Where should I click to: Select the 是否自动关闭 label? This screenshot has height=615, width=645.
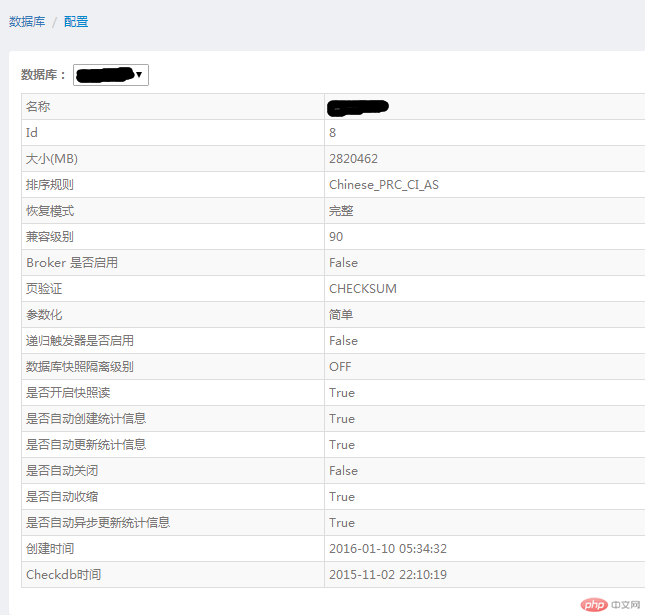click(x=62, y=471)
